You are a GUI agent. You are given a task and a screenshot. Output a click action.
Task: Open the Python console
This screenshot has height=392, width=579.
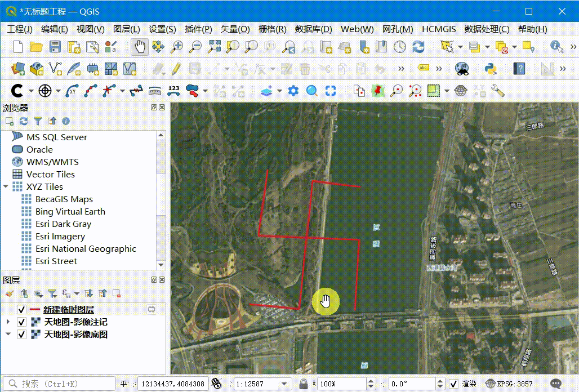coord(491,69)
